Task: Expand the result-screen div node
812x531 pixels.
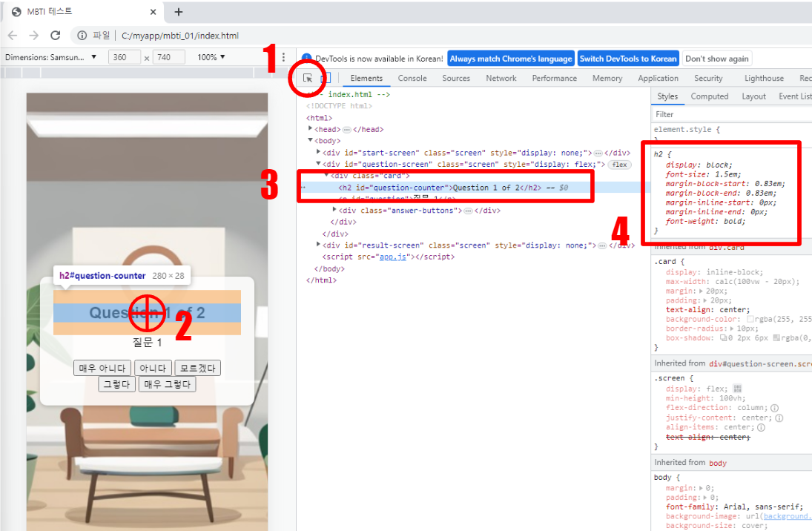Action: coord(318,245)
